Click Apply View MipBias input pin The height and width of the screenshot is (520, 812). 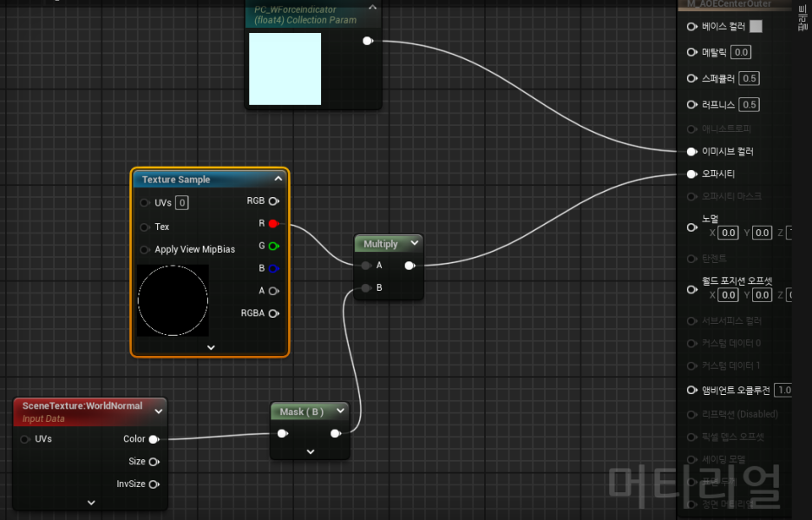coord(145,249)
